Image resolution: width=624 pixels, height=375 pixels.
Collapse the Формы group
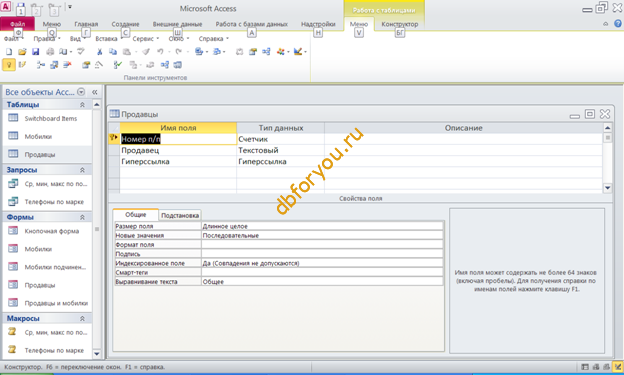click(82, 217)
